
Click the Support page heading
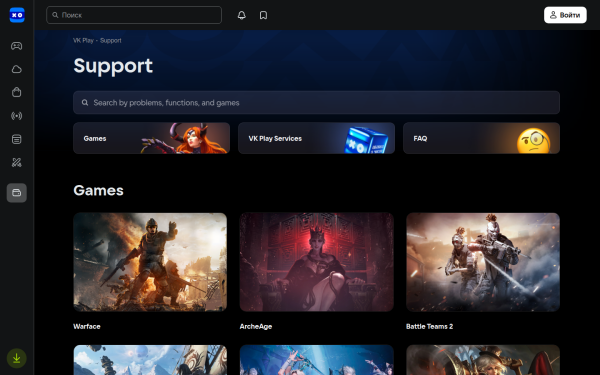tap(113, 66)
